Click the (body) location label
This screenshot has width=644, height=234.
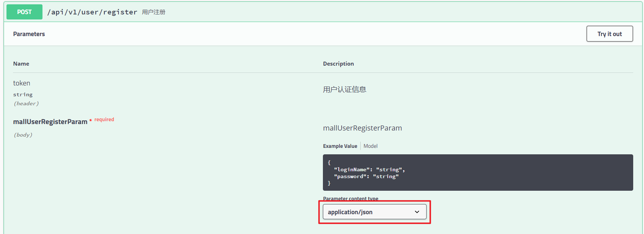pos(23,135)
